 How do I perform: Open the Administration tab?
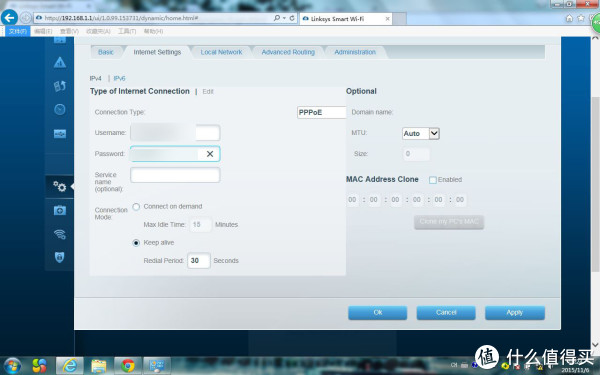click(355, 52)
